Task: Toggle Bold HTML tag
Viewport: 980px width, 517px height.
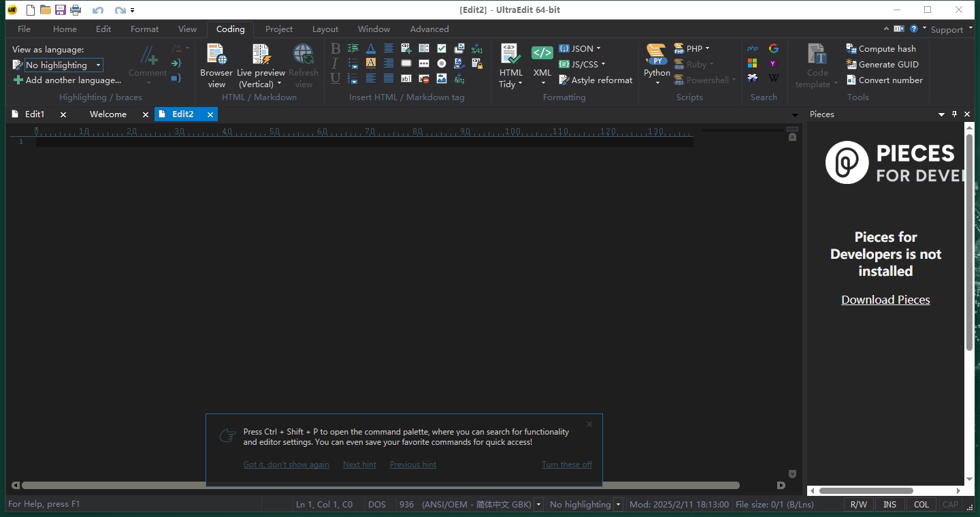Action: tap(336, 48)
